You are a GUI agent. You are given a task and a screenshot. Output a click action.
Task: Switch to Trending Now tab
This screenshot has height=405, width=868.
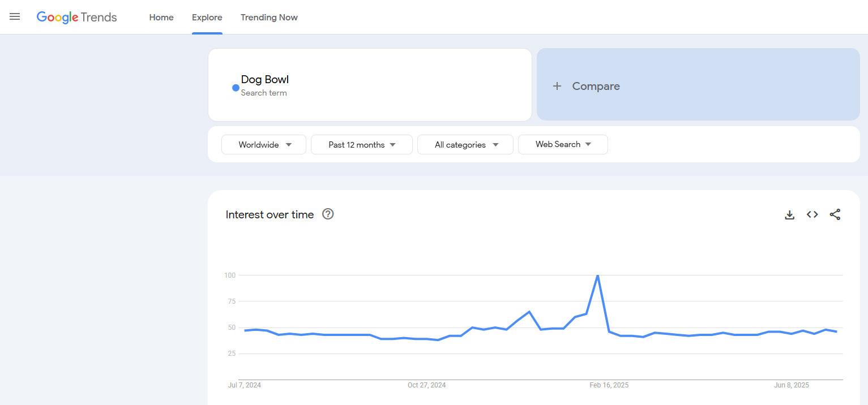click(269, 18)
